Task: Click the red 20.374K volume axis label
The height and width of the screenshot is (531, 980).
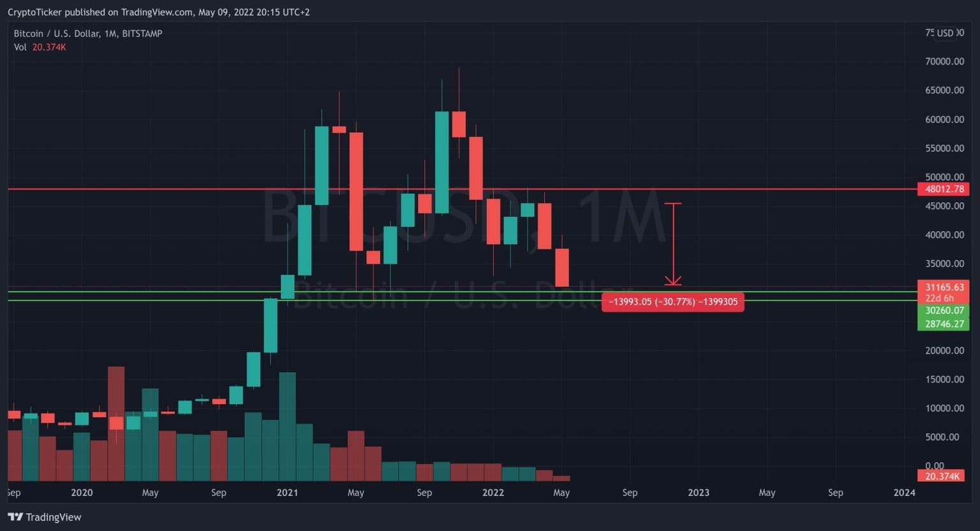Action: pos(941,476)
